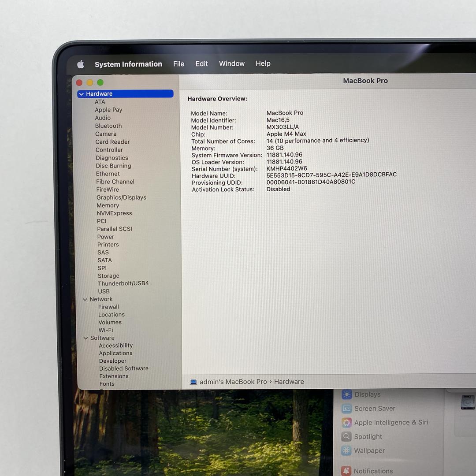Viewport: 476px width, 476px height.
Task: Open the File menu
Action: (178, 64)
